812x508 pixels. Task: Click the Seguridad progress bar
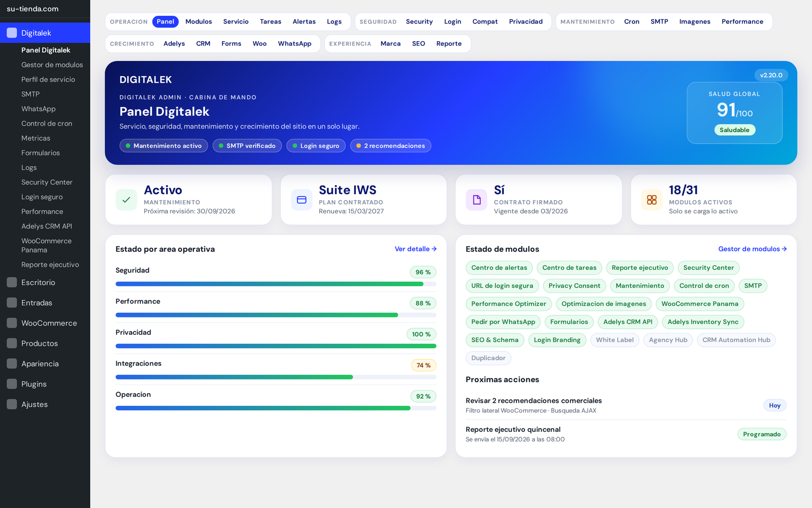pos(276,284)
